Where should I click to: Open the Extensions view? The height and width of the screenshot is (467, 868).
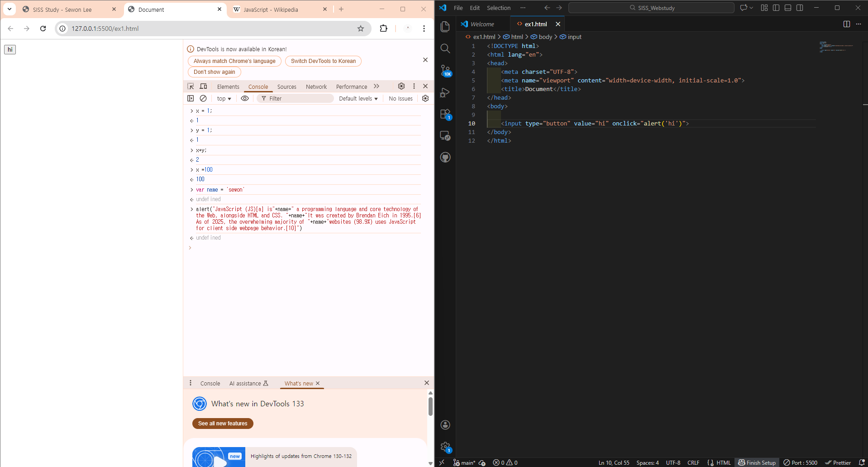[x=445, y=114]
